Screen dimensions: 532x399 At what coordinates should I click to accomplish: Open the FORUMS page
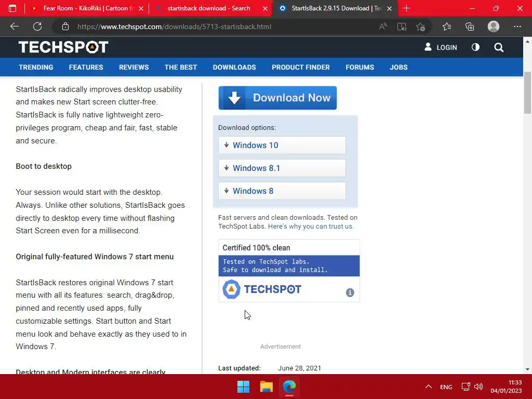pos(360,67)
